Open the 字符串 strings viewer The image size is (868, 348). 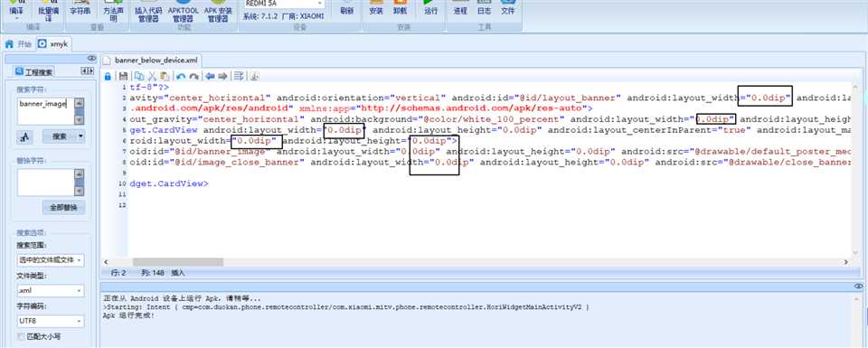coord(80,8)
